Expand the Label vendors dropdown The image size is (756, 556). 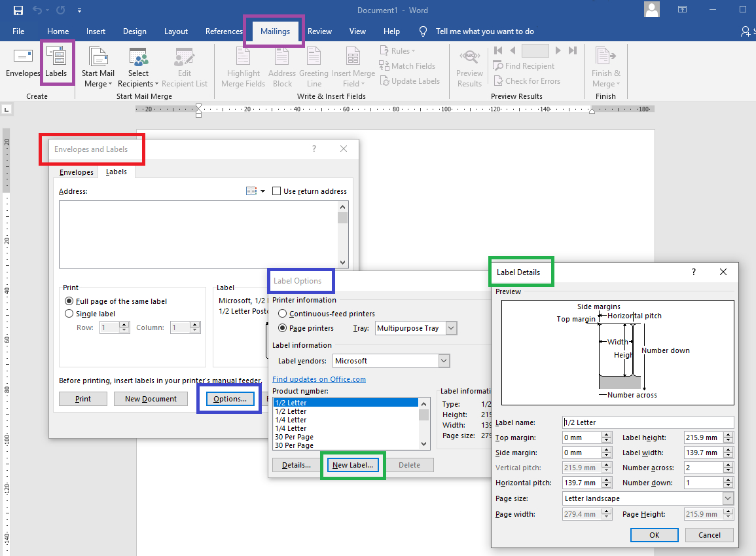[x=443, y=360]
